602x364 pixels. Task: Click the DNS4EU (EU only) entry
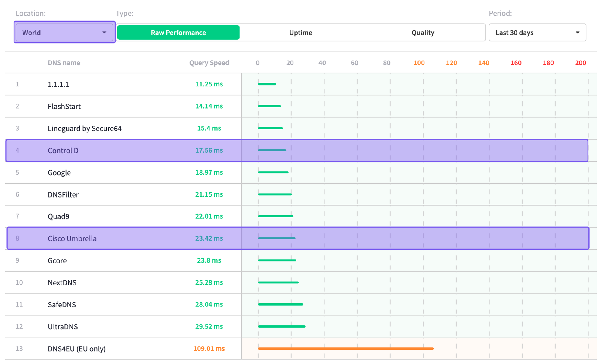pyautogui.click(x=77, y=349)
